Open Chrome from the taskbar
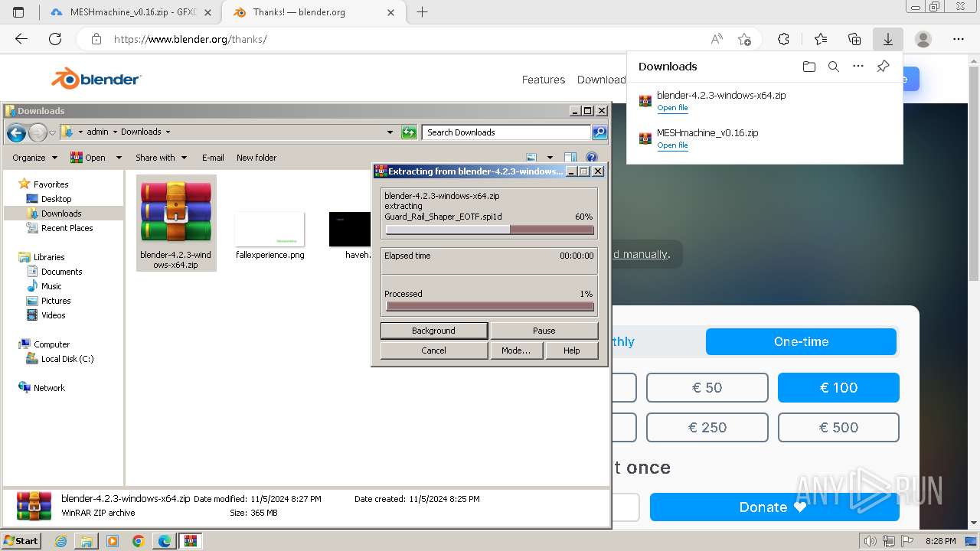 tap(139, 541)
